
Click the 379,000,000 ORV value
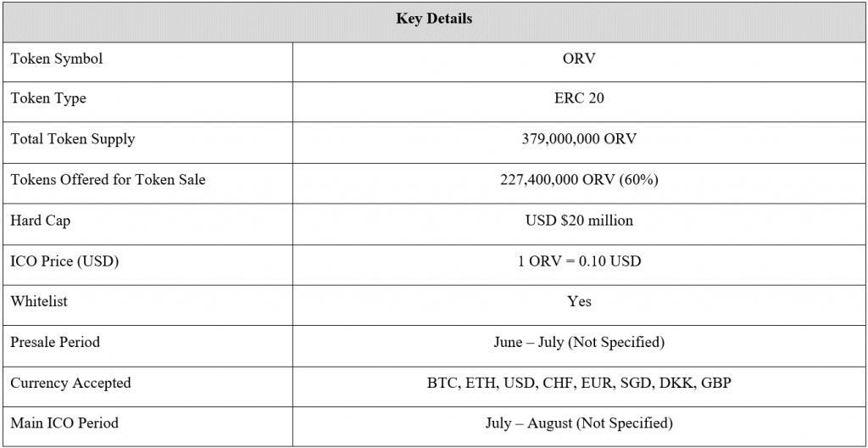[x=579, y=139]
